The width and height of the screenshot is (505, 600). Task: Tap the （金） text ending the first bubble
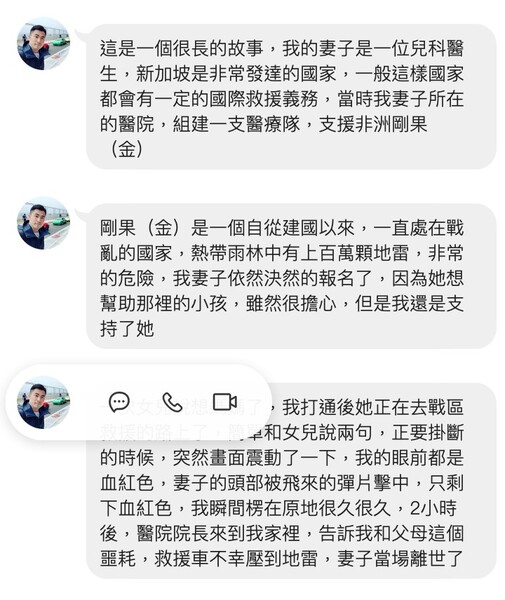(127, 149)
